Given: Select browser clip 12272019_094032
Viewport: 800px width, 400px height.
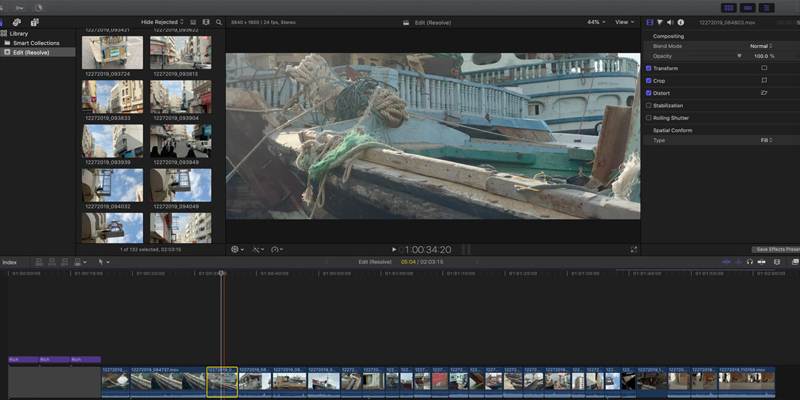Looking at the screenshot, I should (113, 185).
